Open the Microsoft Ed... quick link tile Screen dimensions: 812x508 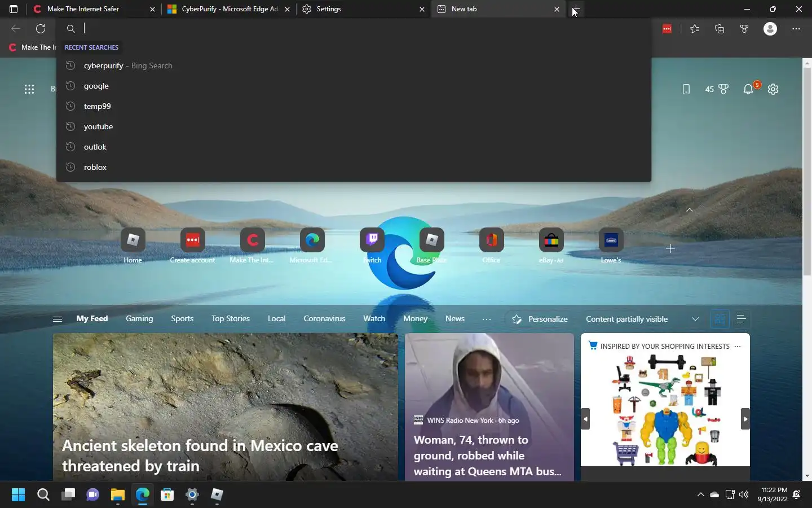pos(312,246)
